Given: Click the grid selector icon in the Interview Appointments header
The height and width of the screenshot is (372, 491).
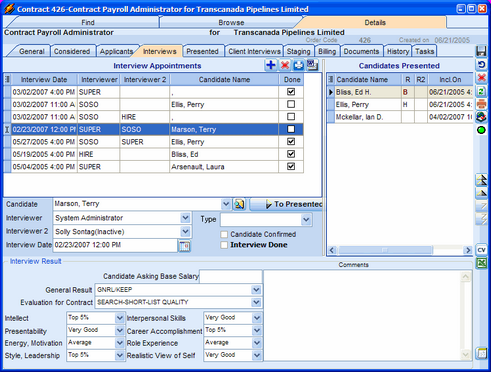Looking at the screenshot, I should pos(7,79).
